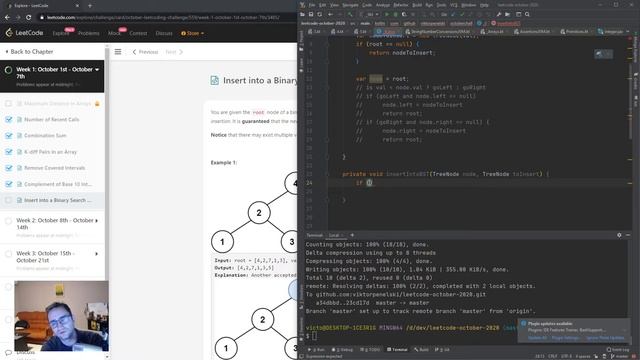
Task: Click the IntelliJ Open folder toolbar icon
Action: click(x=302, y=14)
